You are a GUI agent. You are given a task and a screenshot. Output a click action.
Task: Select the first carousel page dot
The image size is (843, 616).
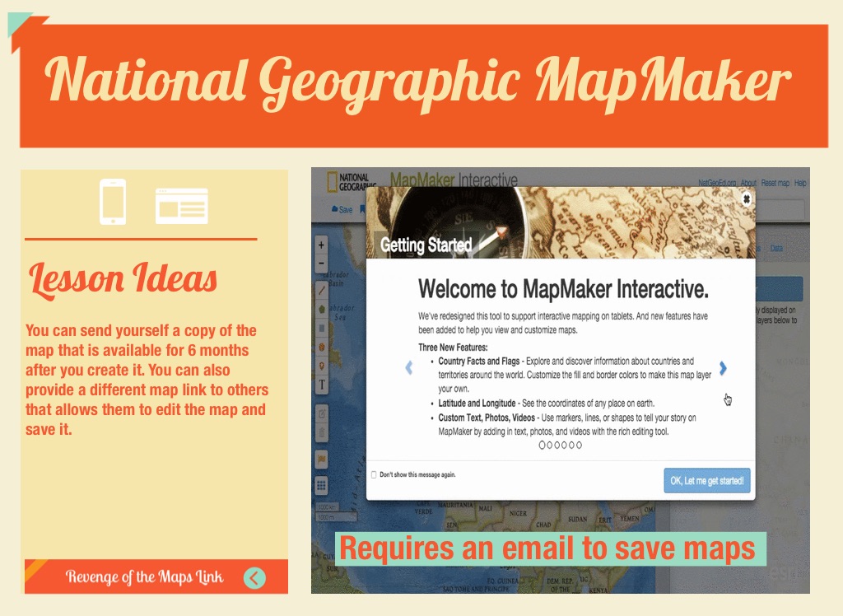pyautogui.click(x=543, y=445)
